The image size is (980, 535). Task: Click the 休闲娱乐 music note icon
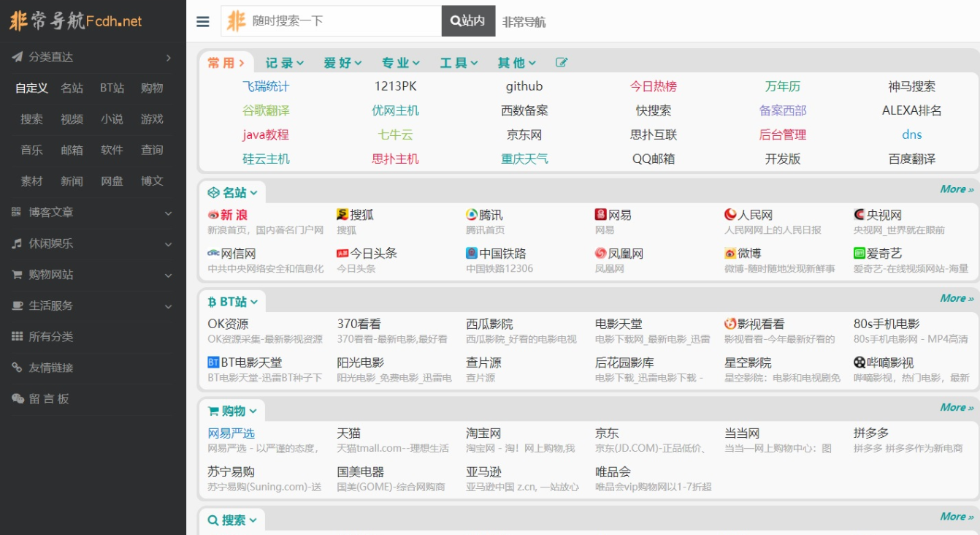(17, 243)
